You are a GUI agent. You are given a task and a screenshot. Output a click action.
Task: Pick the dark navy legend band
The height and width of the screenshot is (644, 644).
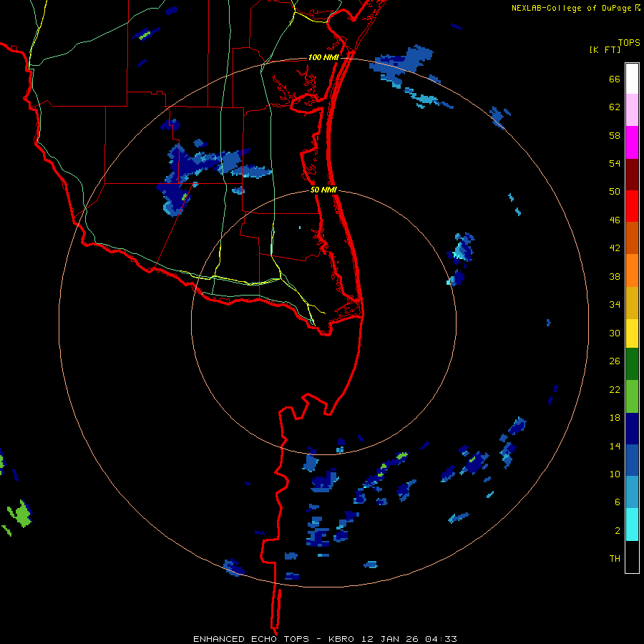point(632,429)
